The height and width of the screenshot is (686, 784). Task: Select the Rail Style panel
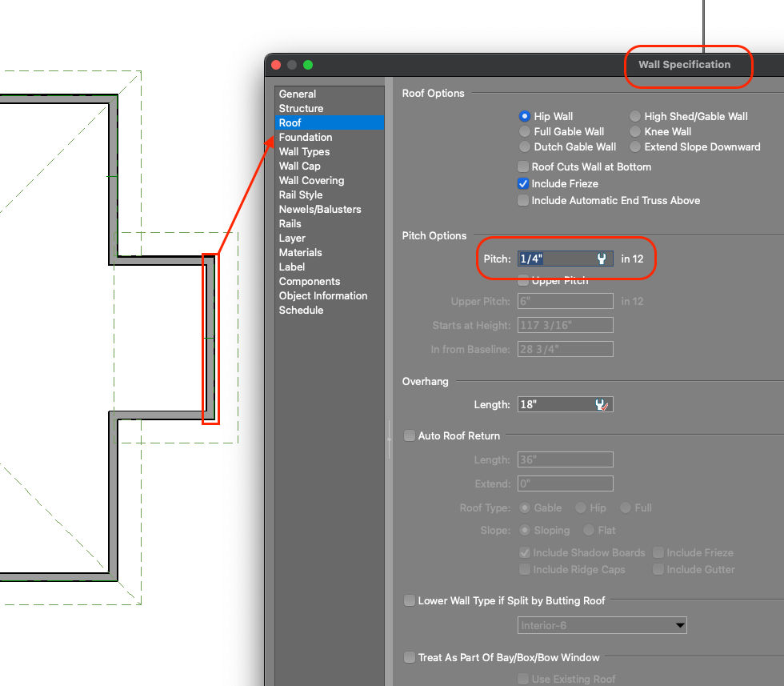301,195
